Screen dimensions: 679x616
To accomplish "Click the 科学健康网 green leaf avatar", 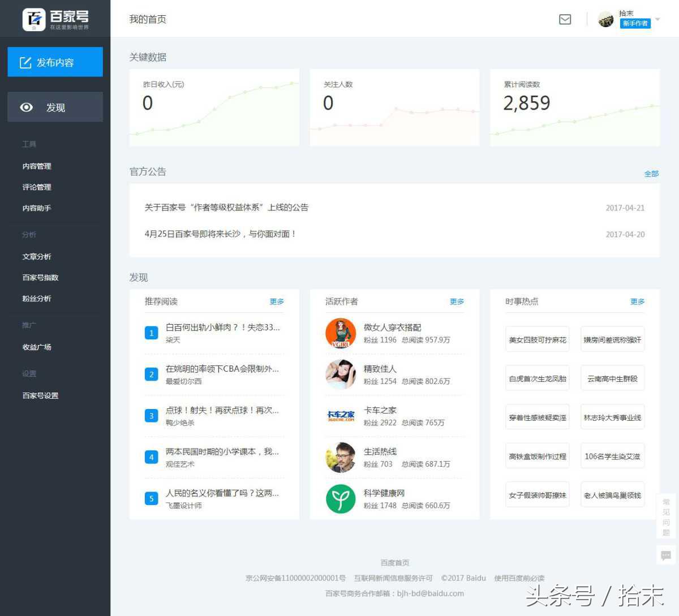I will pos(341,498).
